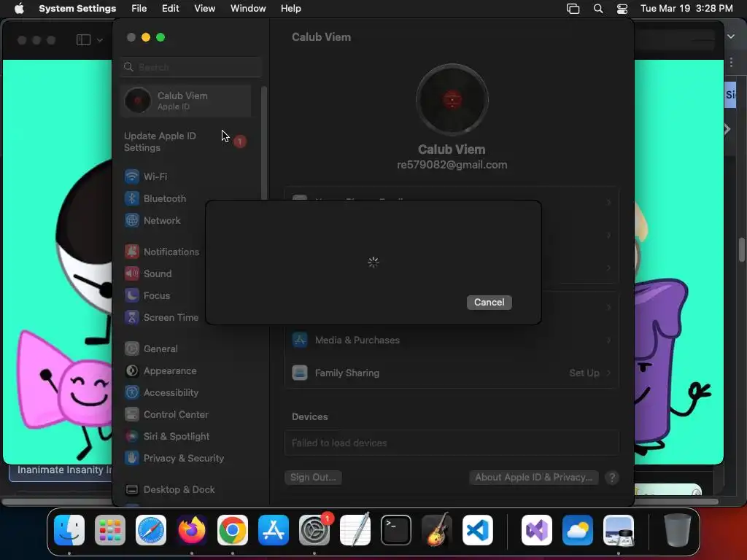Screen dimensions: 747x560
Task: Launch Google Chrome from the Dock
Action: 233,530
